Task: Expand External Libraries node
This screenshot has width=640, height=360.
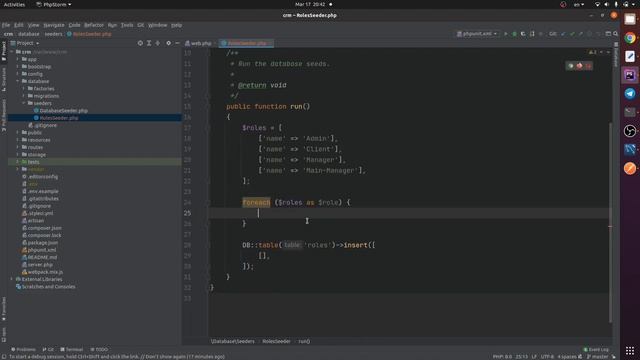Action: (x=11, y=279)
